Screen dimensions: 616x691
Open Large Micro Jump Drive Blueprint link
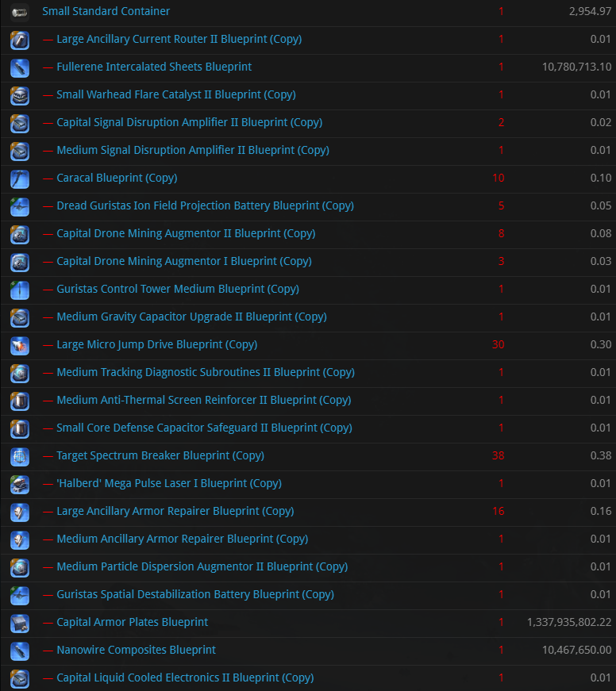(x=156, y=344)
